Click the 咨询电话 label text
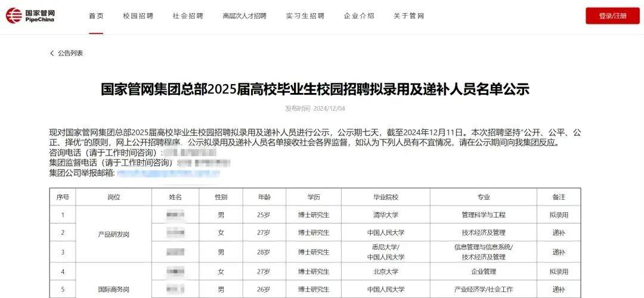This screenshot has width=644, height=298. tap(106, 153)
